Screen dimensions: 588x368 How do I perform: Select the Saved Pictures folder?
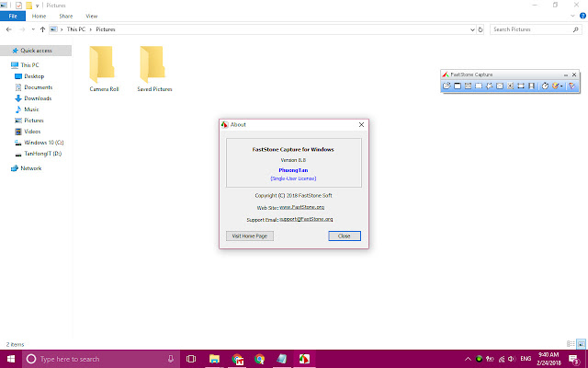click(x=154, y=69)
